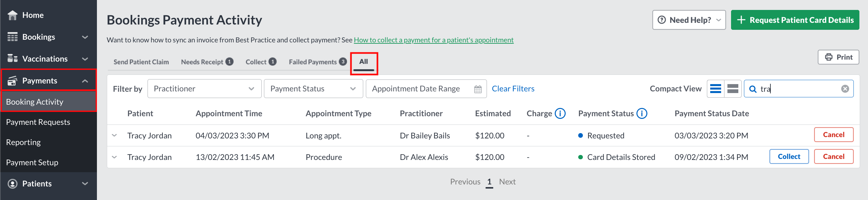
Task: Click the Home house icon in sidebar
Action: coord(13,15)
